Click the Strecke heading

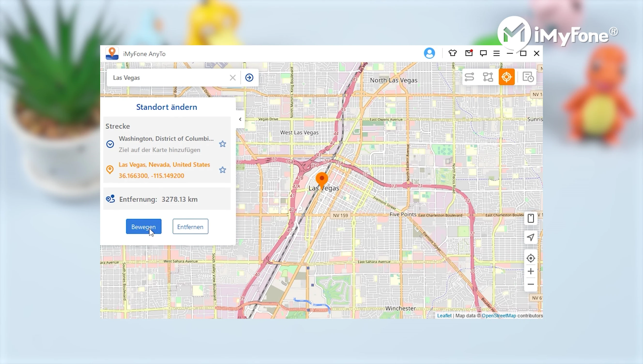118,126
